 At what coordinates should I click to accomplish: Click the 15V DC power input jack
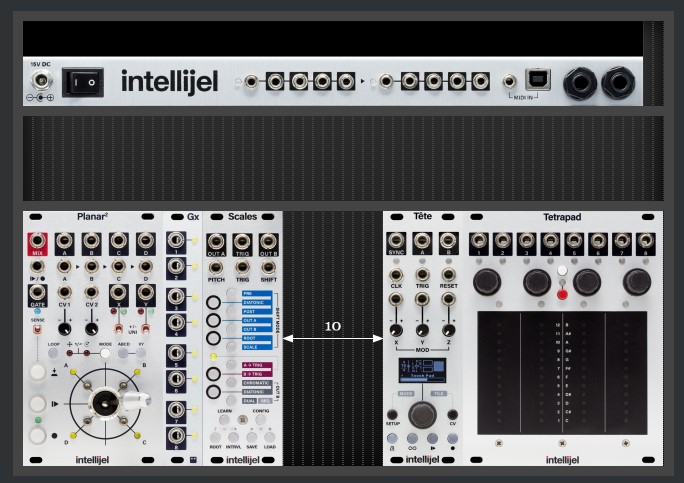[42, 81]
